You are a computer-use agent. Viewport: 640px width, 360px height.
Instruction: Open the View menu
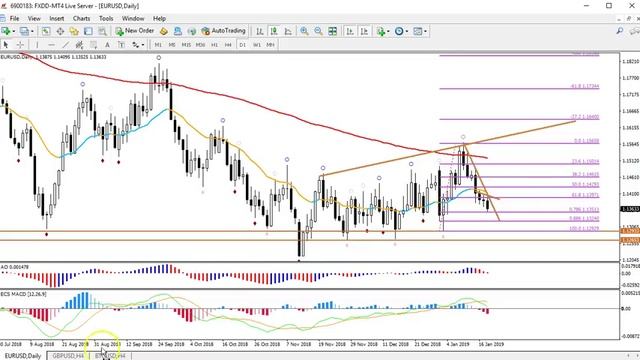(34, 18)
